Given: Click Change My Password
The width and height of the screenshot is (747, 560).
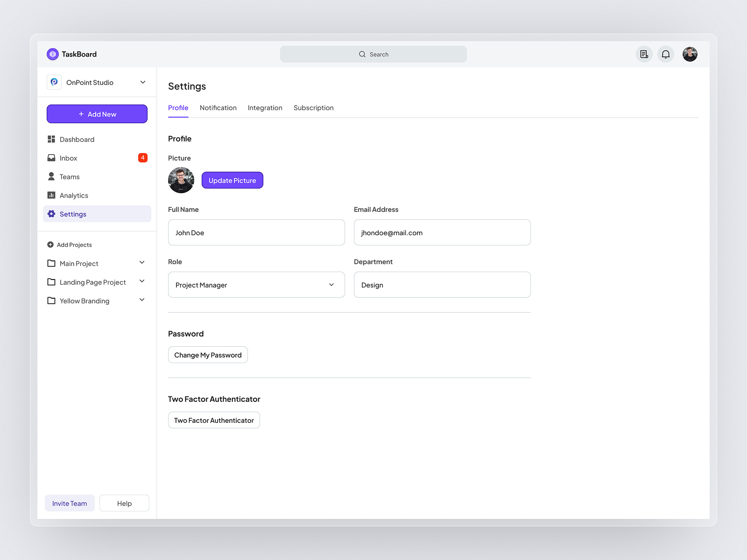Looking at the screenshot, I should click(x=208, y=355).
